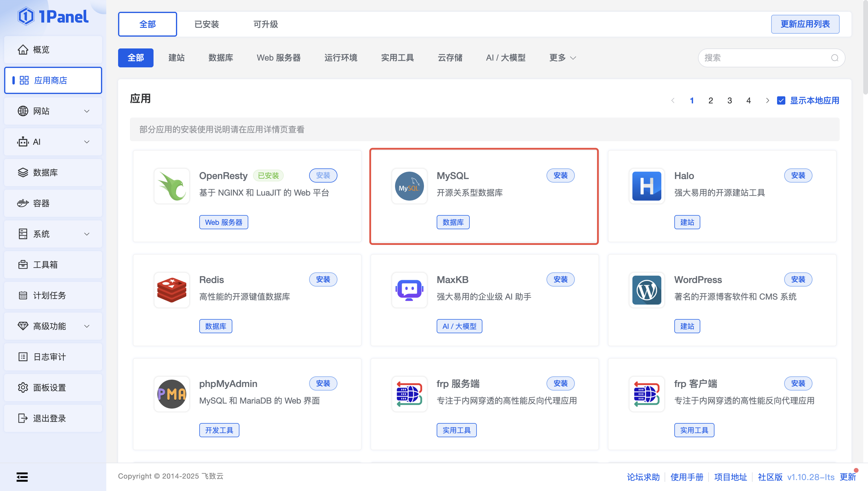Open 论坛求助 footer link

(x=643, y=477)
